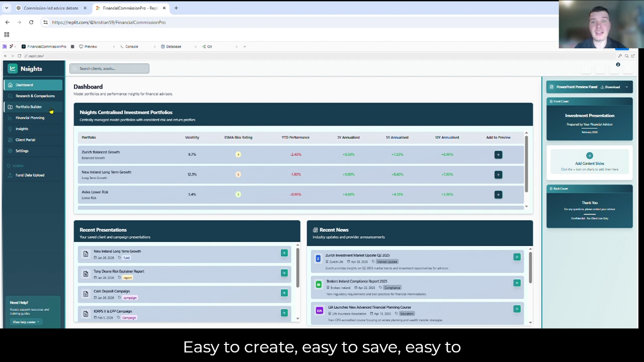Click View help center link
This screenshot has width=644, height=362.
25,322
